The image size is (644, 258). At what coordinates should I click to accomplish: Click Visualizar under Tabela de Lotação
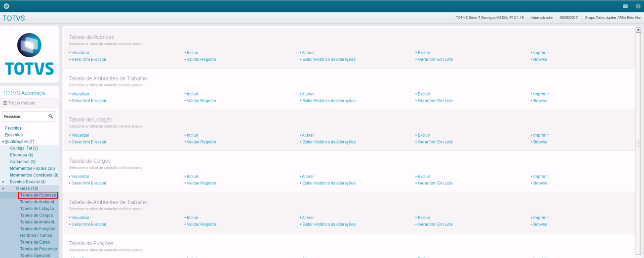coord(80,135)
